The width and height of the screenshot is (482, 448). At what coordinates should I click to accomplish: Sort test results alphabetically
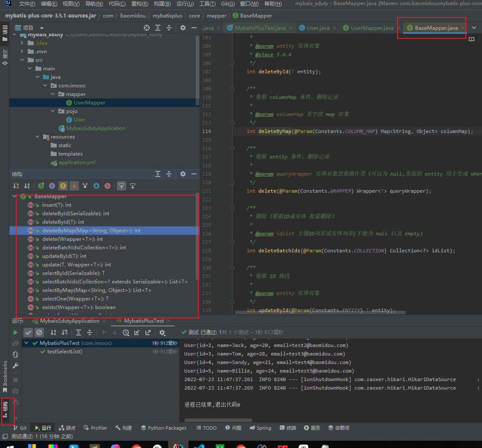(x=53, y=332)
